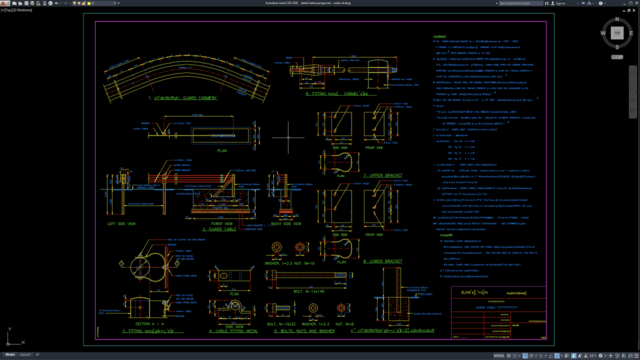
Task: Click the workspace switching gear icon
Action: tap(600, 356)
